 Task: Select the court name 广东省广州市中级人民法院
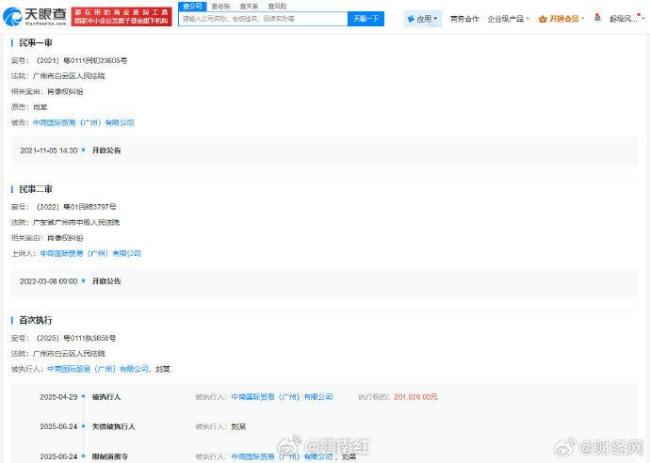[76, 222]
